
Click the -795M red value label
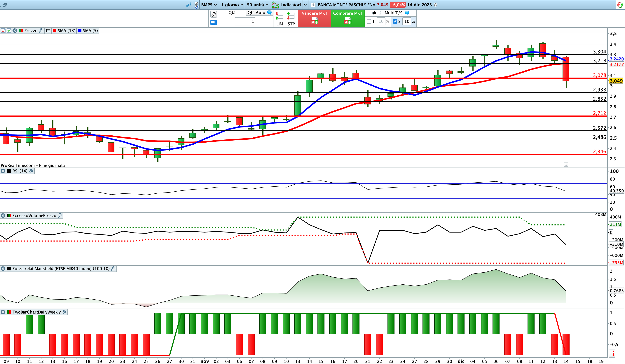click(x=616, y=262)
